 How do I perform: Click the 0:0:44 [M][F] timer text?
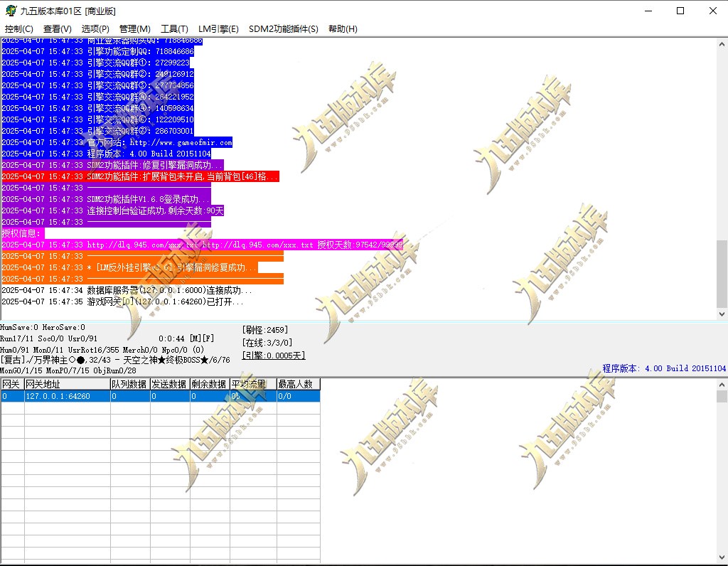[186, 338]
